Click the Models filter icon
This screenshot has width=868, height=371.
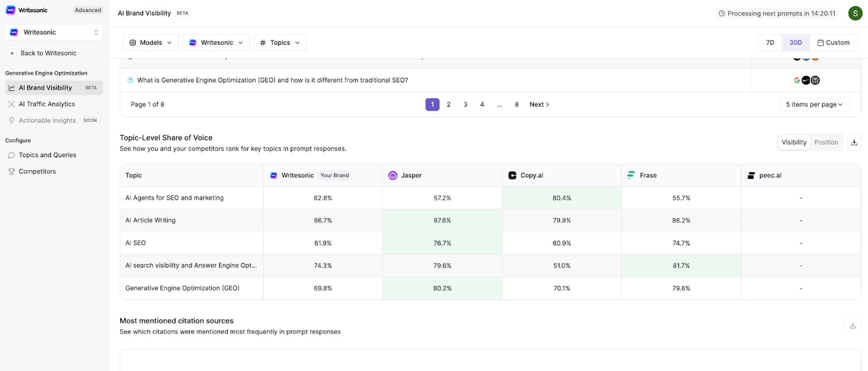(x=132, y=43)
